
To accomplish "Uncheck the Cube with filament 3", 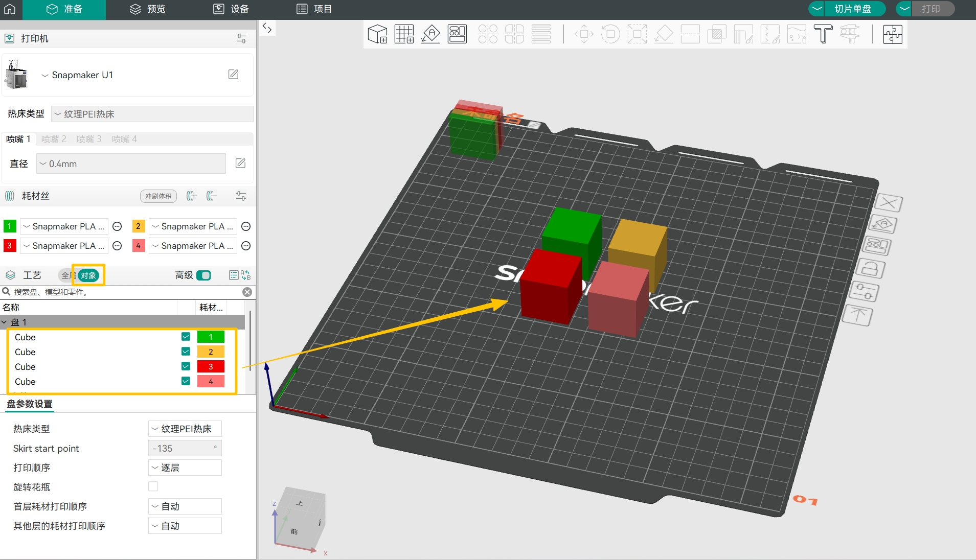I will [186, 367].
